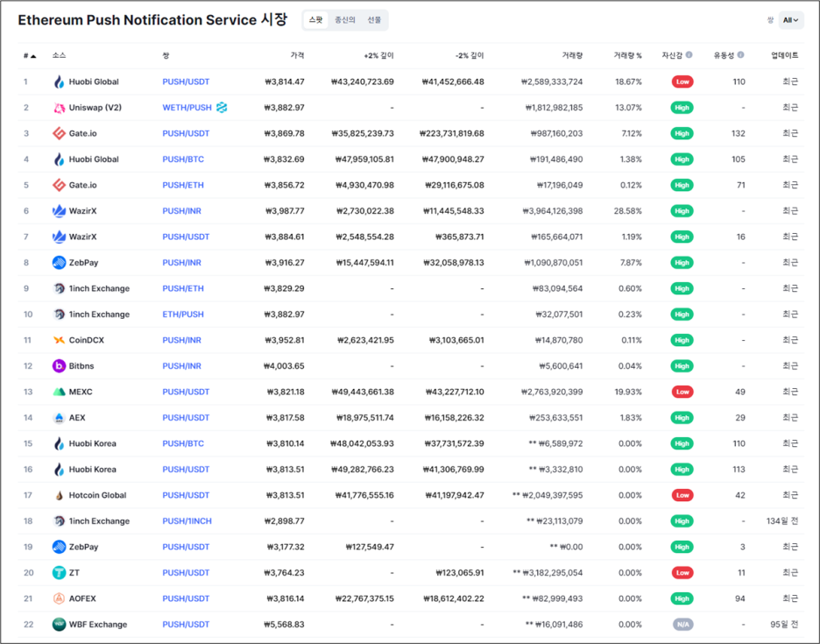Click the Huobi Korea logo in row 15

pyautogui.click(x=59, y=443)
